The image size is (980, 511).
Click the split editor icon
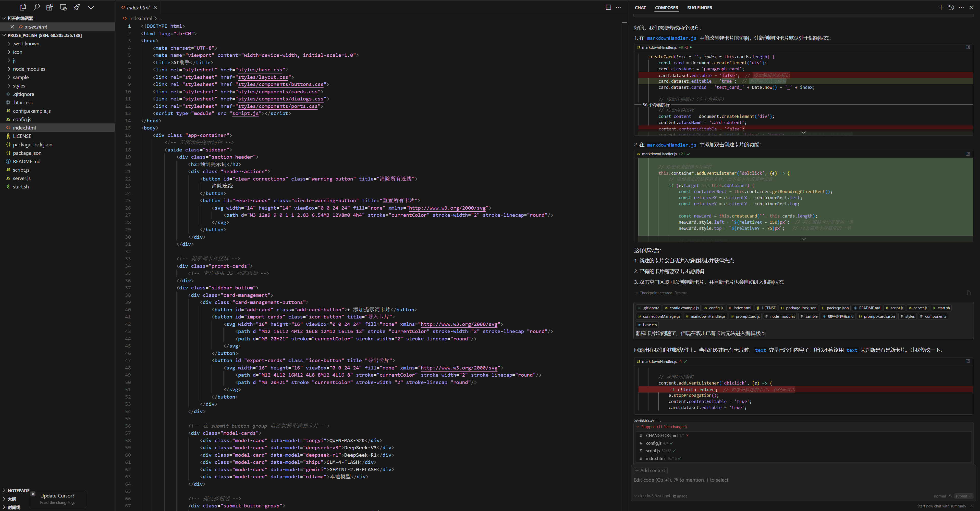pos(608,7)
